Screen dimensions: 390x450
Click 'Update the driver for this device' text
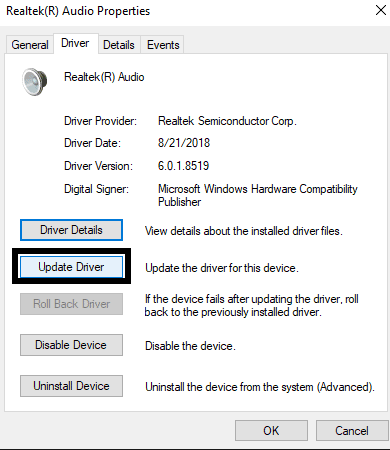pyautogui.click(x=222, y=268)
